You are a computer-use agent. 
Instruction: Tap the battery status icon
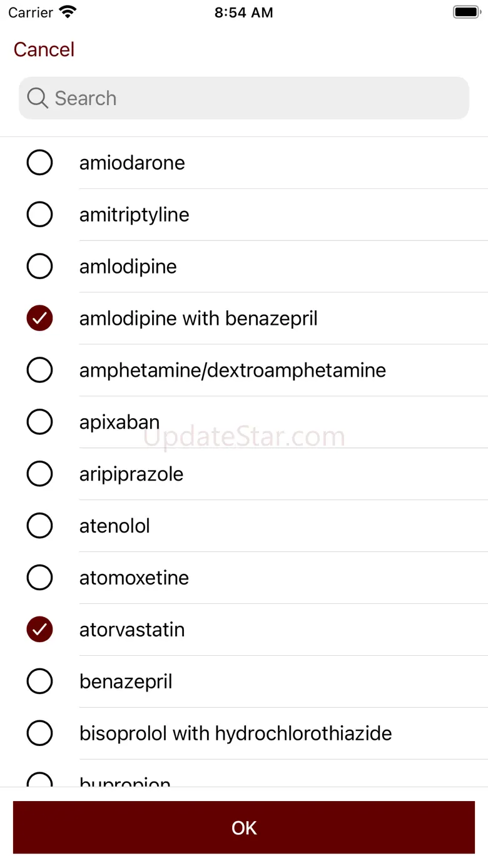(x=465, y=12)
